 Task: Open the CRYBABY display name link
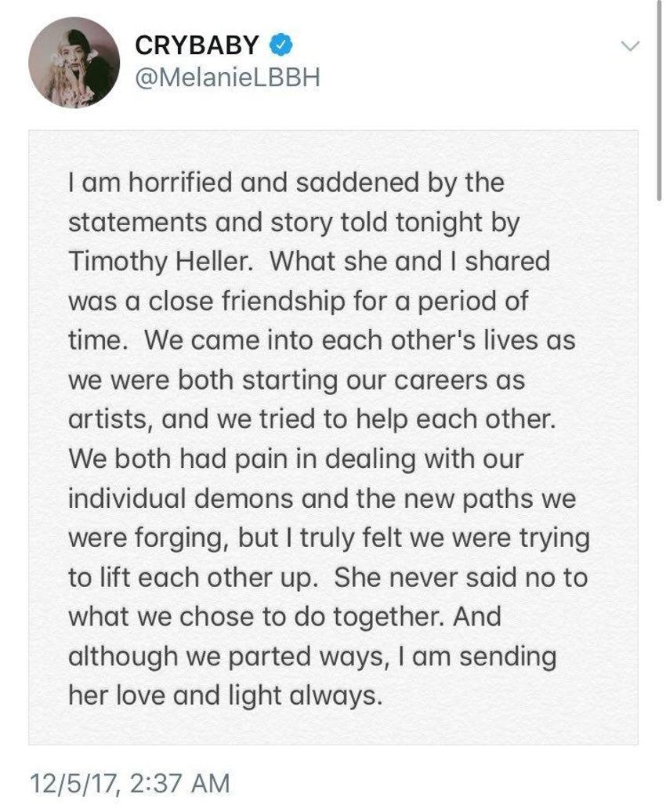click(197, 45)
